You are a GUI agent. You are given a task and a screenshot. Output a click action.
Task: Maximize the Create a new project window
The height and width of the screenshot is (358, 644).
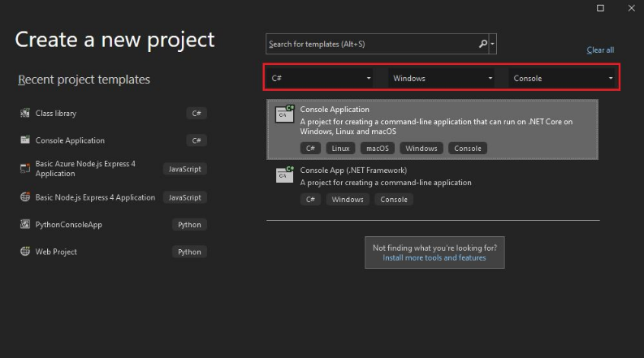(x=600, y=8)
